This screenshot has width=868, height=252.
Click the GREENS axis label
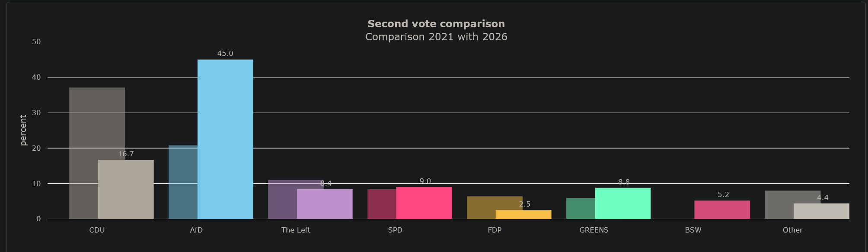[594, 230]
